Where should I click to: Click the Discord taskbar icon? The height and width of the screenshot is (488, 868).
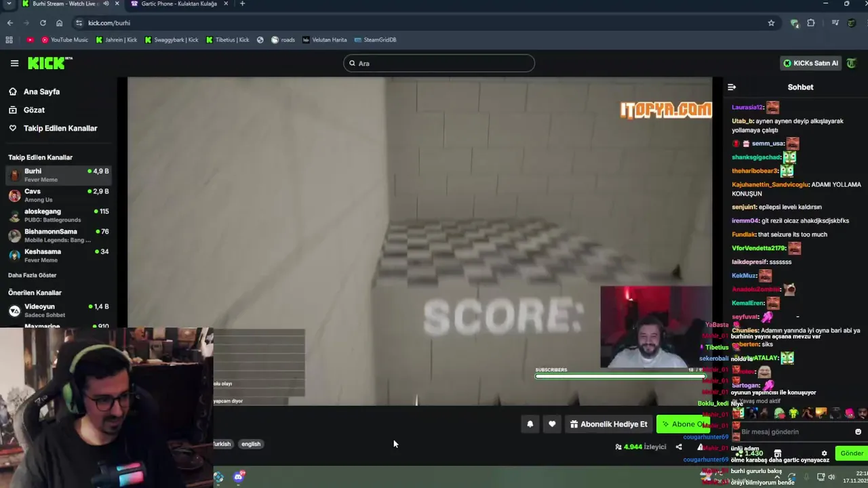click(x=238, y=477)
